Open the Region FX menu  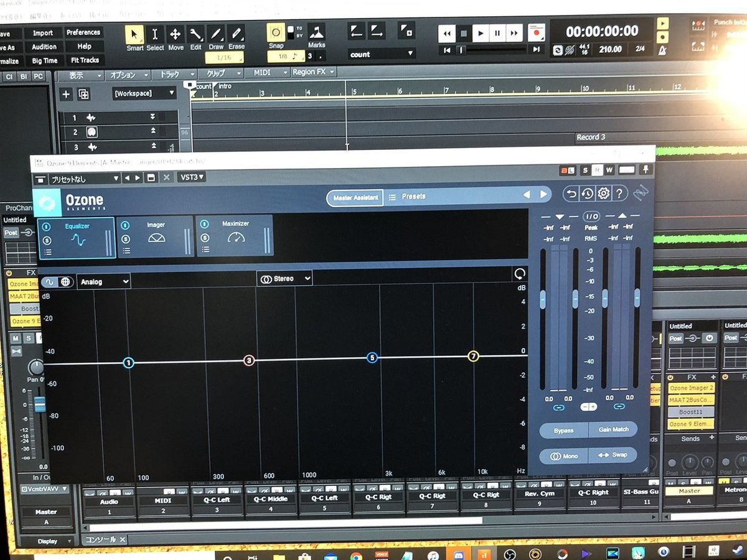coord(314,73)
